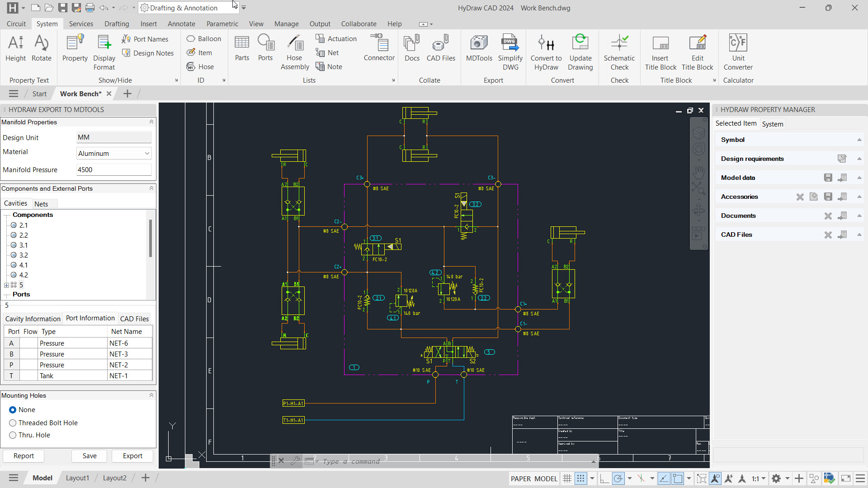Select None mounting holes option
This screenshot has width=868, height=488.
pyautogui.click(x=13, y=410)
